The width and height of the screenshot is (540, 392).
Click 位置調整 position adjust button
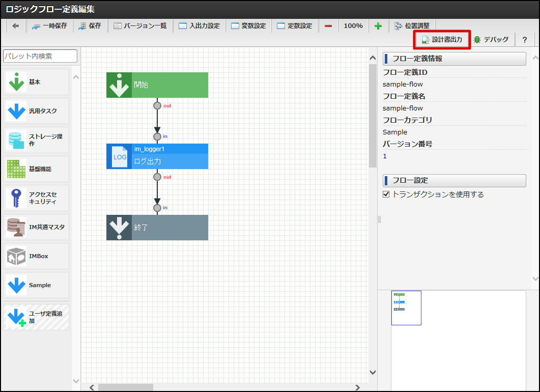412,26
